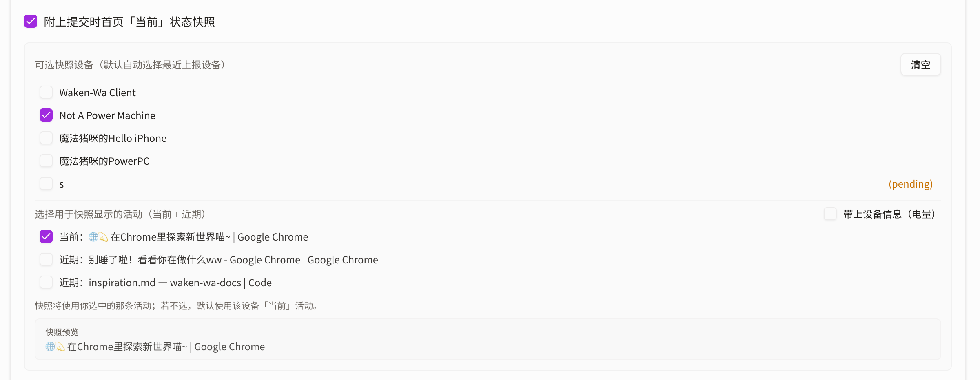
Task: Click the 魔法猪咪的PowerPC device label
Action: coord(104,161)
